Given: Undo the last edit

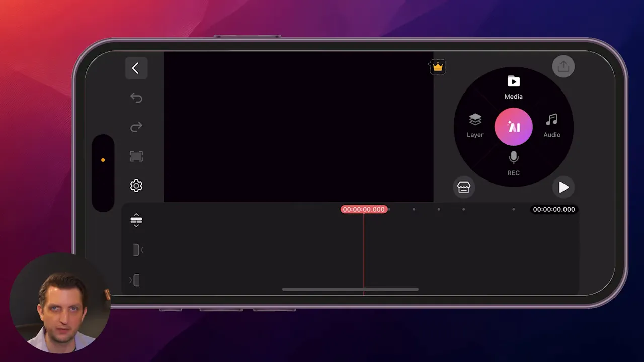Looking at the screenshot, I should [x=136, y=98].
